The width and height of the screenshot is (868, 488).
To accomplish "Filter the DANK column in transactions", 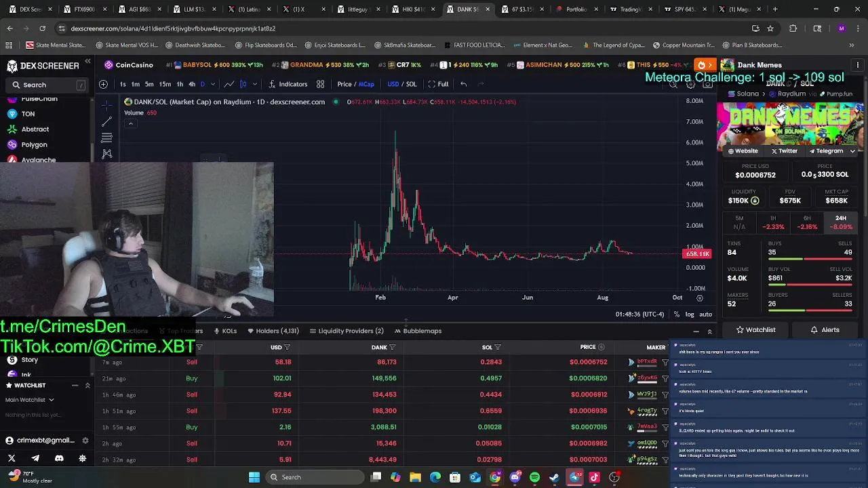I will click(392, 348).
